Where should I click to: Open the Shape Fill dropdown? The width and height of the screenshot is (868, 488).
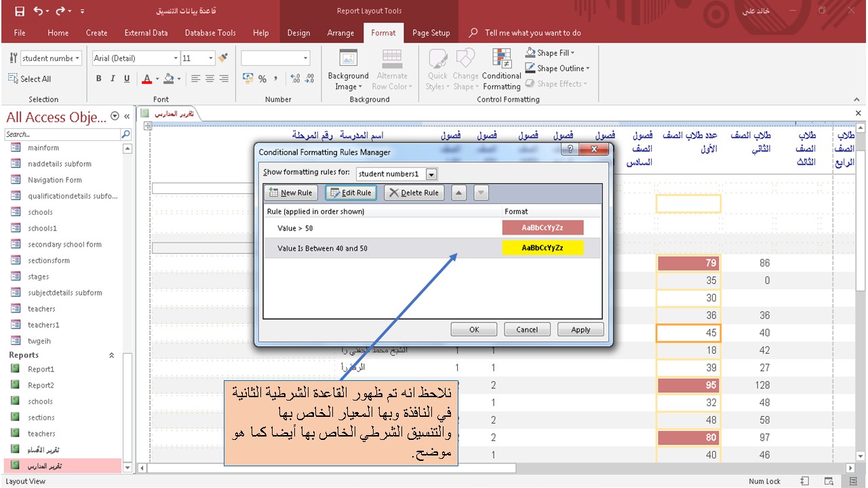click(x=550, y=52)
